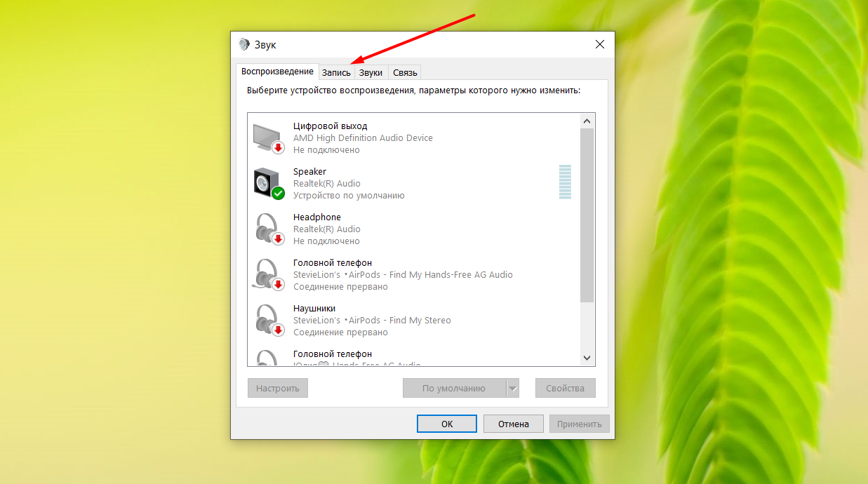The width and height of the screenshot is (868, 484).
Task: Open the Воспроизведение tab
Action: 277,72
